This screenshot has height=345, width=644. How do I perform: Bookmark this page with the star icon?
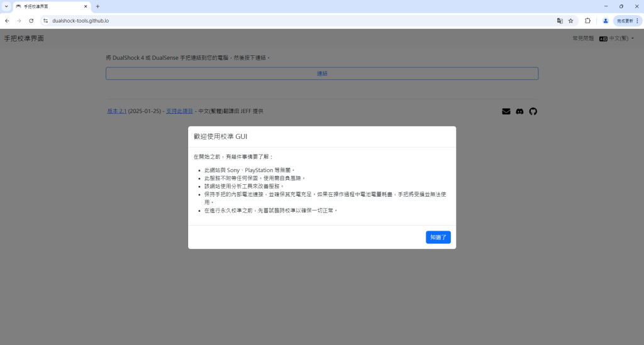click(x=570, y=21)
